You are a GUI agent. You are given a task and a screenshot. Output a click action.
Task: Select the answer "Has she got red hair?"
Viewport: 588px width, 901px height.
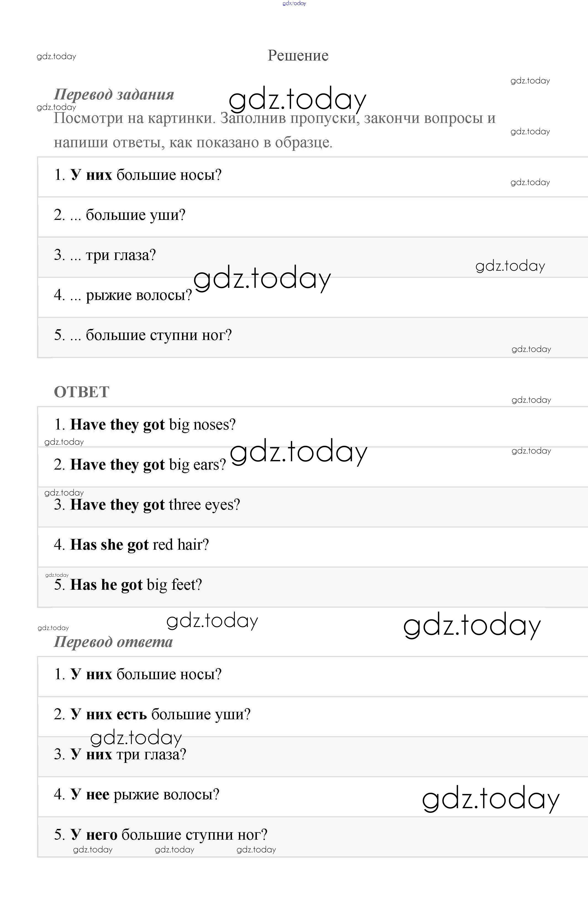(x=131, y=545)
